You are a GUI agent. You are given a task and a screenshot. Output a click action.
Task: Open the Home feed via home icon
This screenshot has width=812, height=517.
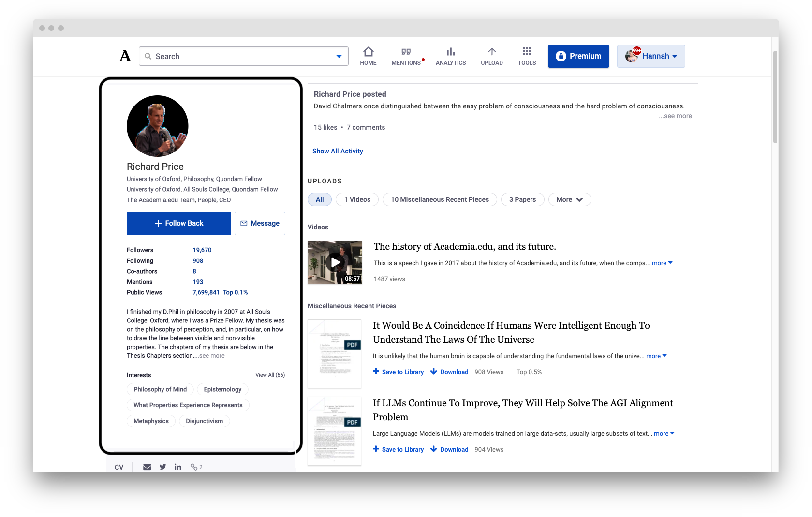click(368, 56)
